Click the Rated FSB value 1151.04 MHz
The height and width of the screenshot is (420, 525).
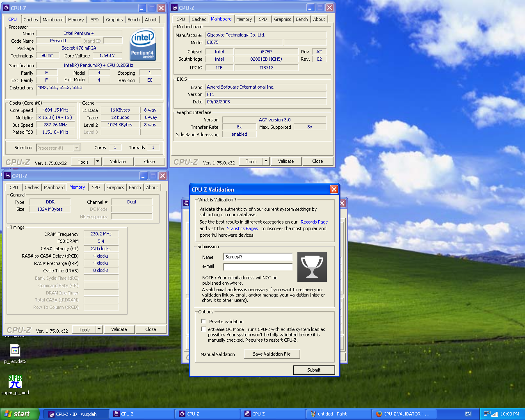(55, 132)
